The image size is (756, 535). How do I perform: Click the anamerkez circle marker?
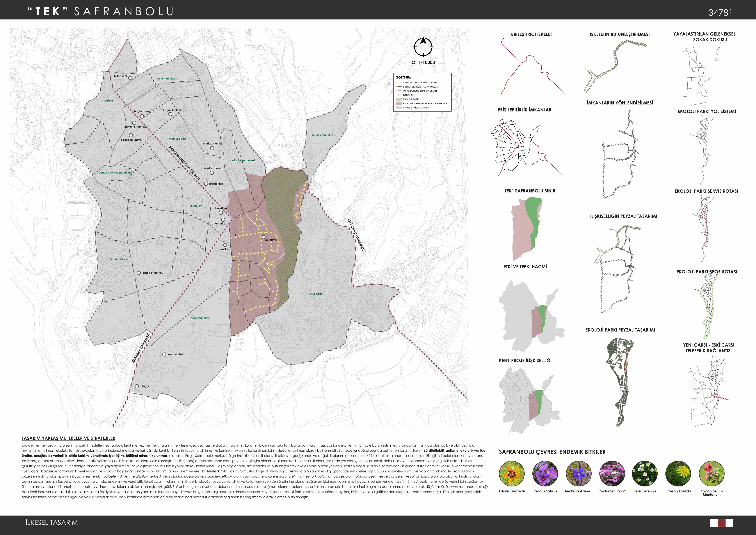pyautogui.click(x=223, y=220)
